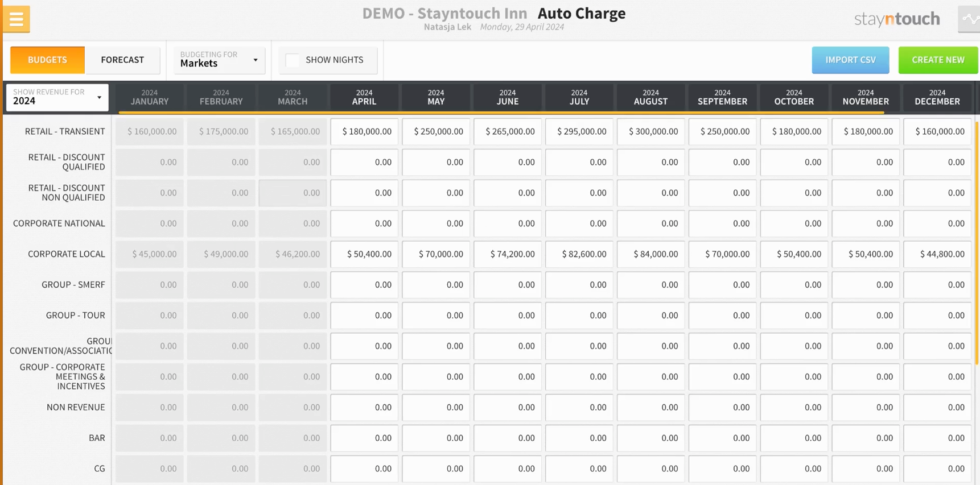
Task: Click Group Convention/Association September field
Action: click(x=723, y=346)
